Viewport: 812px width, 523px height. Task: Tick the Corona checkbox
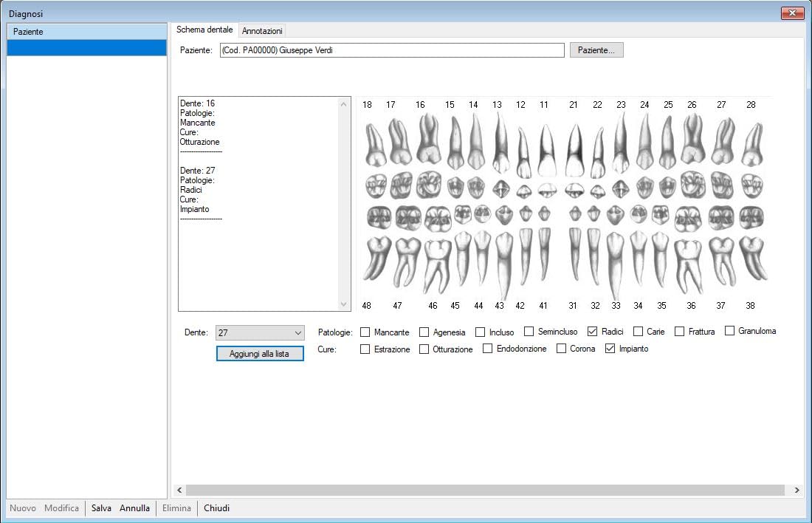coord(561,349)
